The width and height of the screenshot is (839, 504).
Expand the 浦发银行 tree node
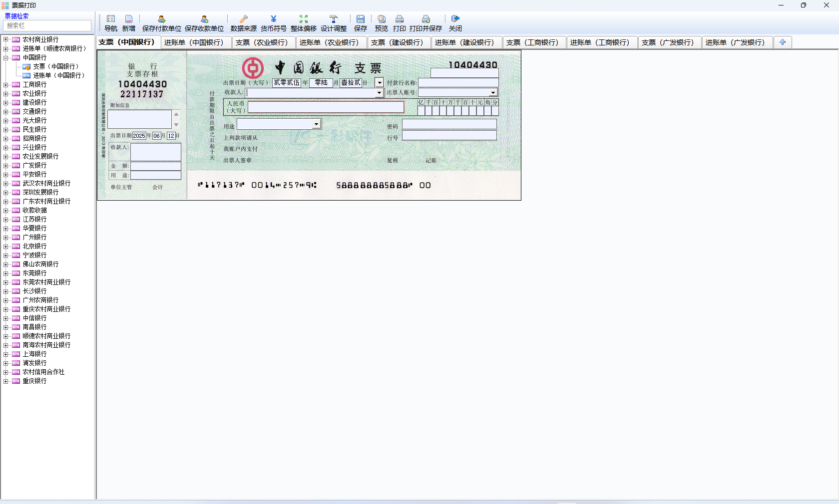point(6,363)
